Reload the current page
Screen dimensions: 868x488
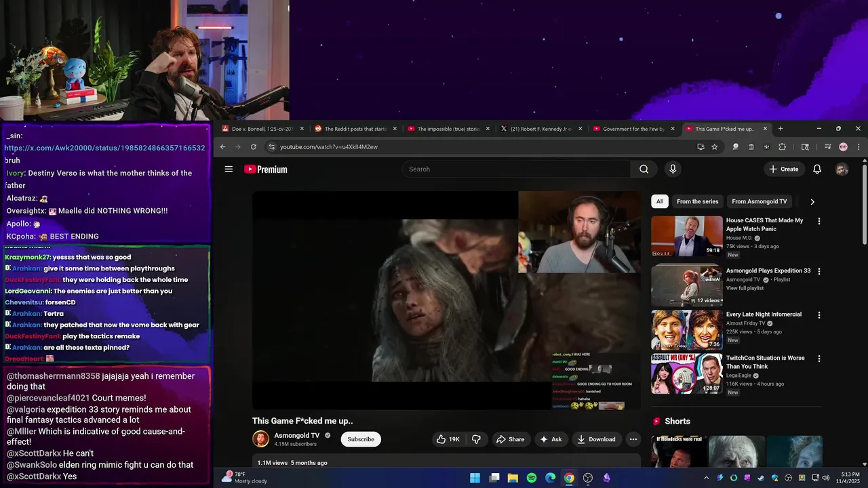pyautogui.click(x=253, y=147)
